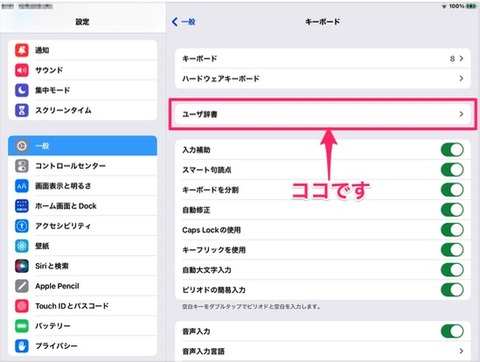The image size is (480, 362).
Task: Select スクリーンタイム in sidebar
Action: click(82, 110)
